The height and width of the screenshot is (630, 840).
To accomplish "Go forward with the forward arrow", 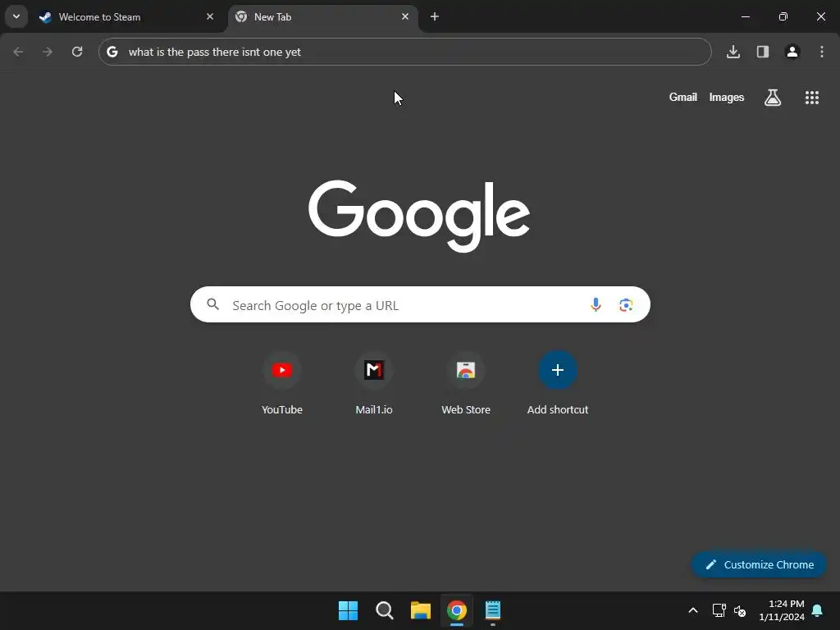I will [x=48, y=52].
